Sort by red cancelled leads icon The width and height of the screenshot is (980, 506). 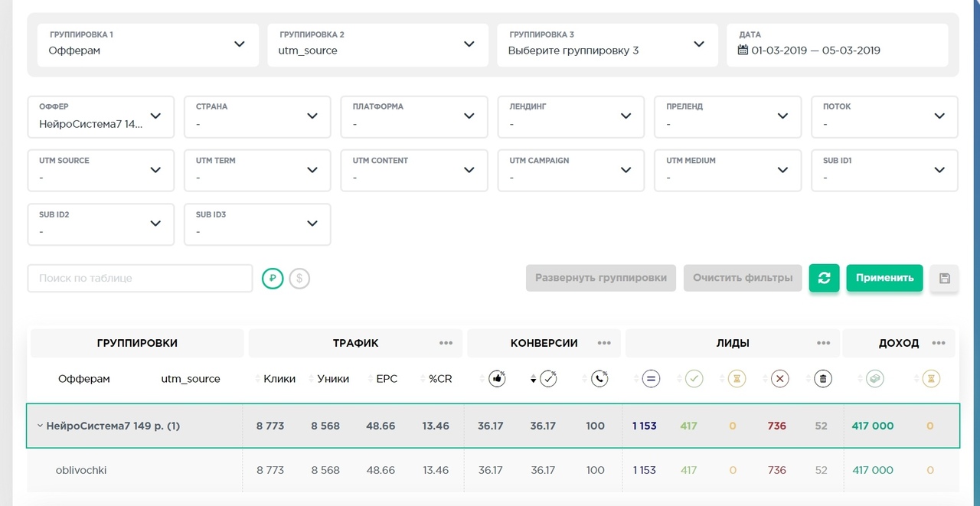779,378
